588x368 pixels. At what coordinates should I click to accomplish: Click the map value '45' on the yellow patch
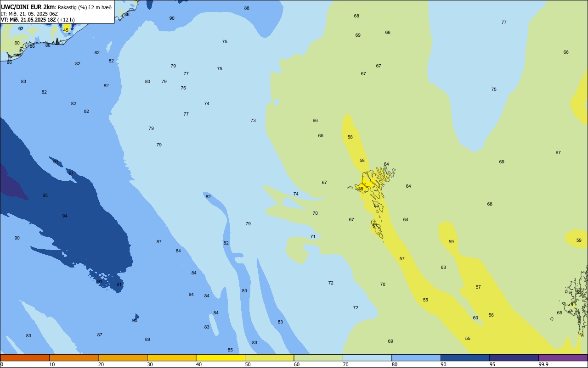tap(66, 30)
